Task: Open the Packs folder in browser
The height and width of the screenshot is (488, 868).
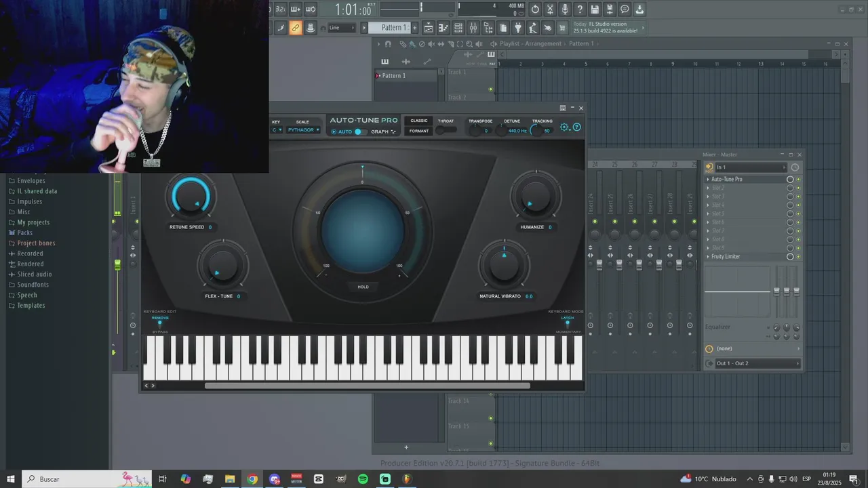Action: [24, 232]
